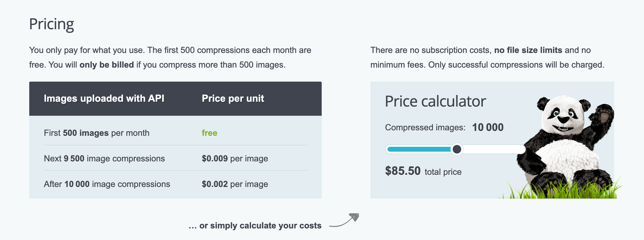This screenshot has width=644, height=240.
Task: Click the Pricing heading
Action: pos(51,24)
